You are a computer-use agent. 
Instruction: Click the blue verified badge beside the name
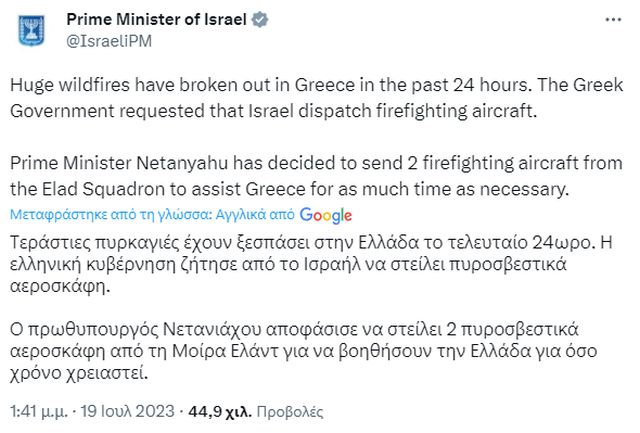(x=256, y=22)
